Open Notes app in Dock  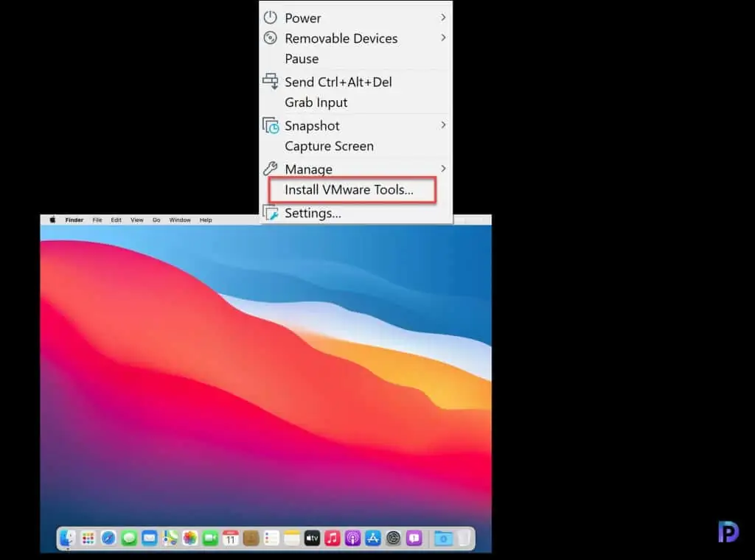pos(292,539)
